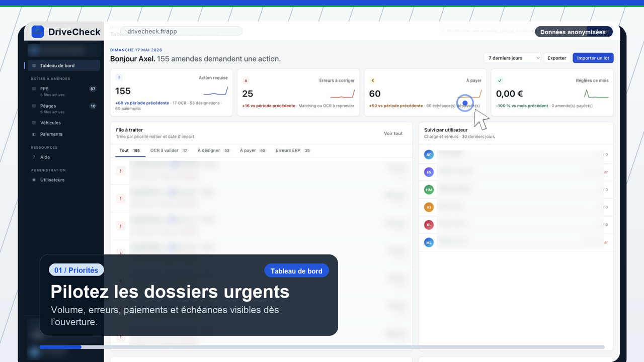The height and width of the screenshot is (362, 644).
Task: Click the Véhicules sidebar icon
Action: [34, 123]
